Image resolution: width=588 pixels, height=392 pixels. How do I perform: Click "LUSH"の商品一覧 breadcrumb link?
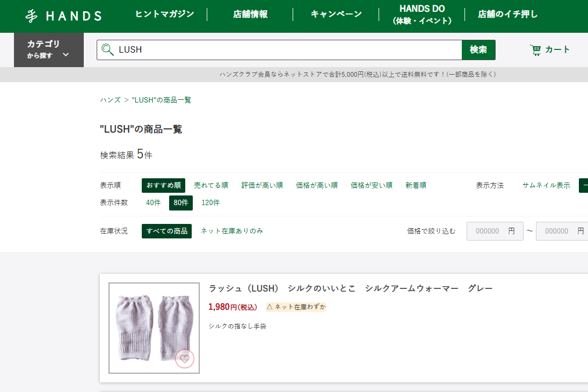pos(161,100)
